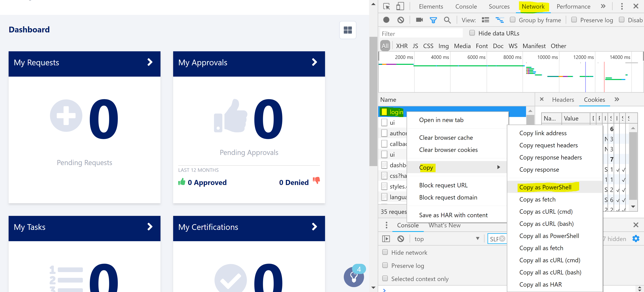The width and height of the screenshot is (644, 292).
Task: Expand My Requests card arrow
Action: pyautogui.click(x=150, y=62)
